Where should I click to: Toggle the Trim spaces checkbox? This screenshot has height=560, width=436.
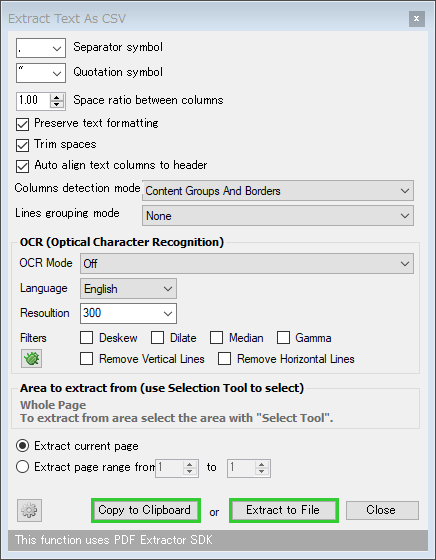(22, 145)
